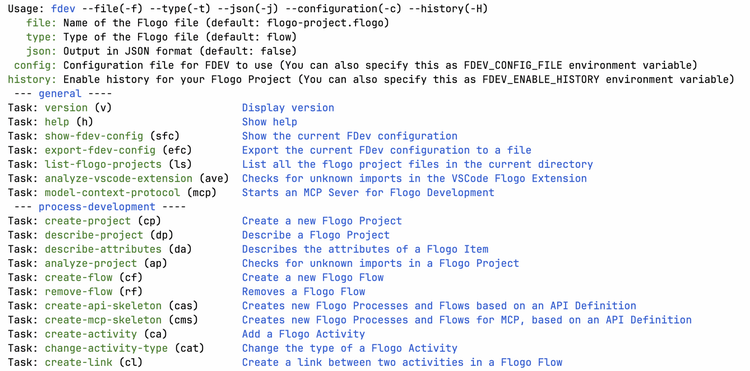Click the 'describe-project' task name
This screenshot has height=371, width=750.
(94, 235)
